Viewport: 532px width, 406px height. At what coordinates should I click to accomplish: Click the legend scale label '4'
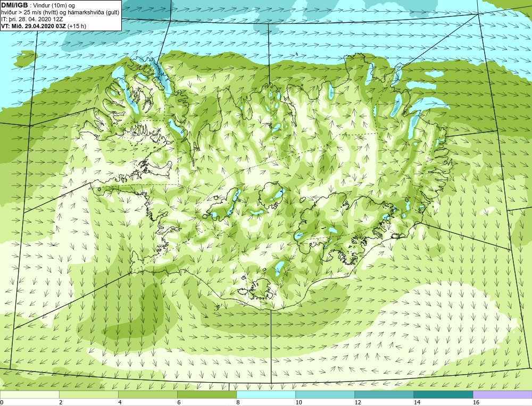click(x=120, y=402)
